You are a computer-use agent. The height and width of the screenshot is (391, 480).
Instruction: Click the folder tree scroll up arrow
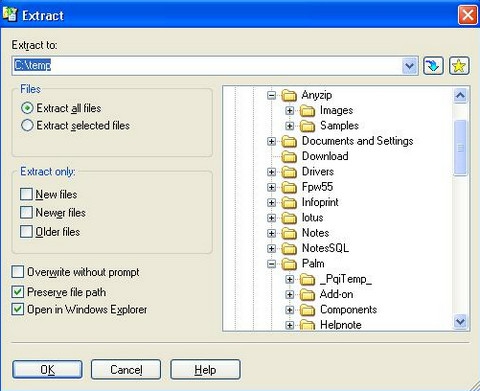click(460, 96)
